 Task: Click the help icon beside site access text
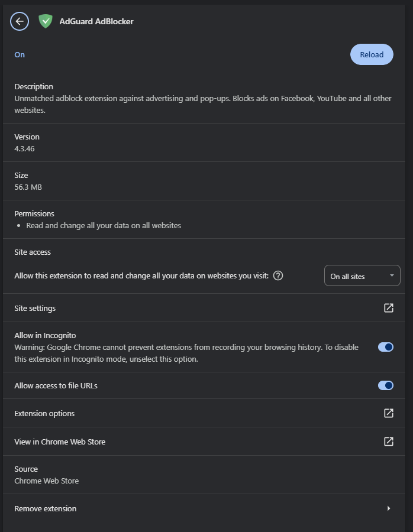(278, 275)
